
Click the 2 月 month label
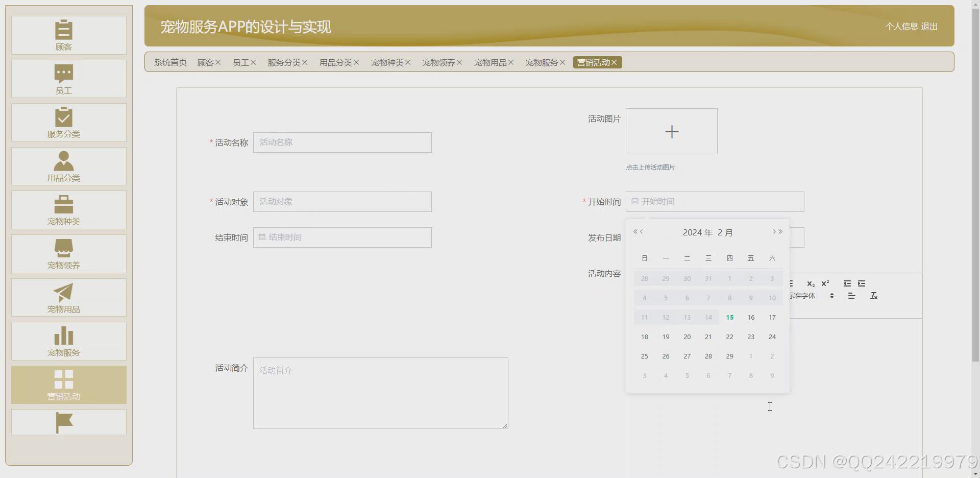[x=725, y=232]
